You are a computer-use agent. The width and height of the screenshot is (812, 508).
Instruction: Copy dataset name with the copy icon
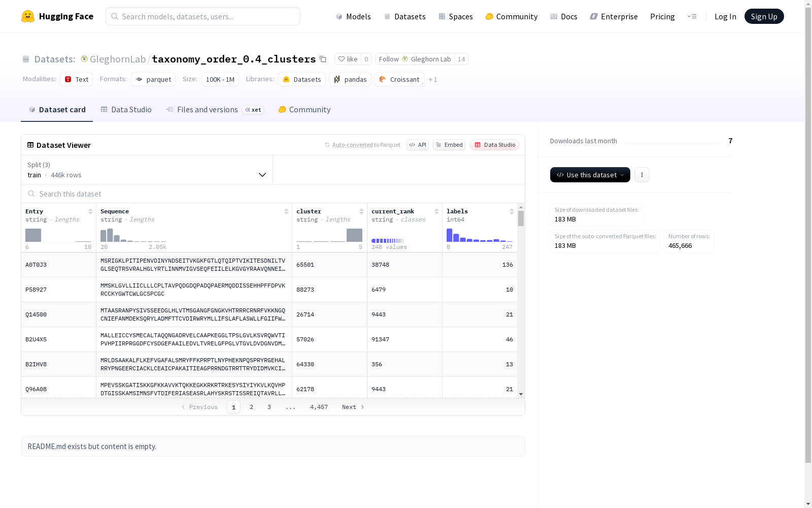[323, 59]
